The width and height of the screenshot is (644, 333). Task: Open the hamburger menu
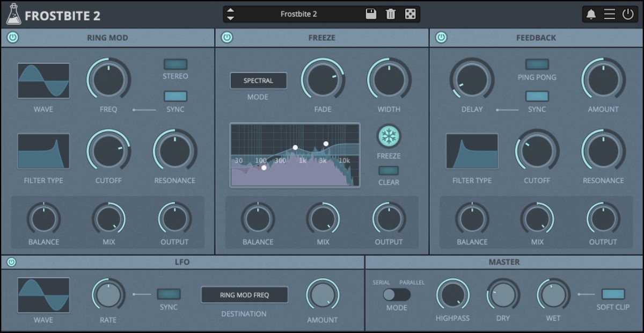tap(610, 14)
